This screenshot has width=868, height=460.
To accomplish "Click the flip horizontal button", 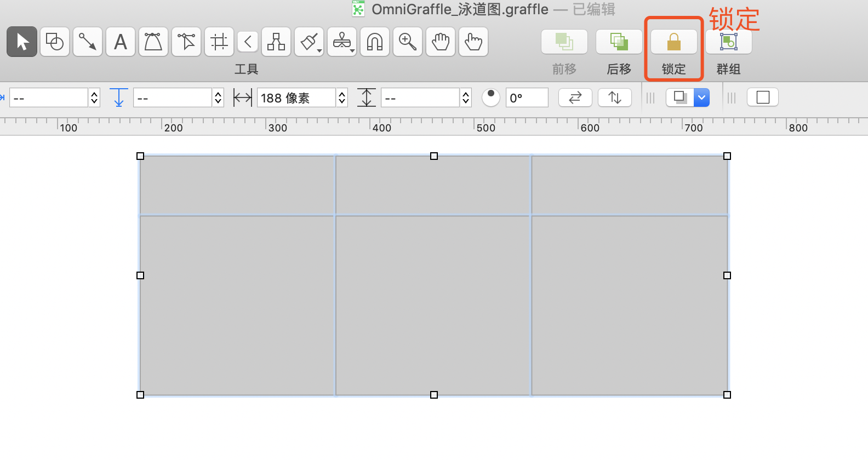I will (x=575, y=97).
